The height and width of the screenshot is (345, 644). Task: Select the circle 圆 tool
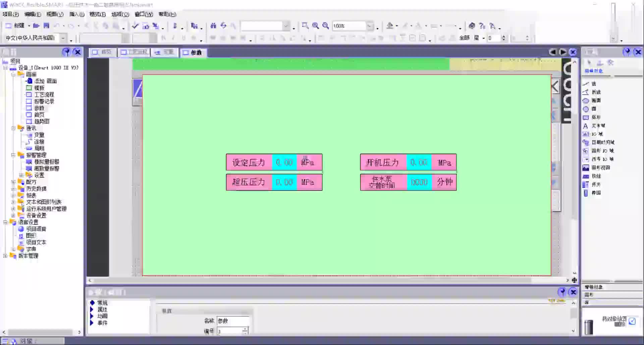590,109
